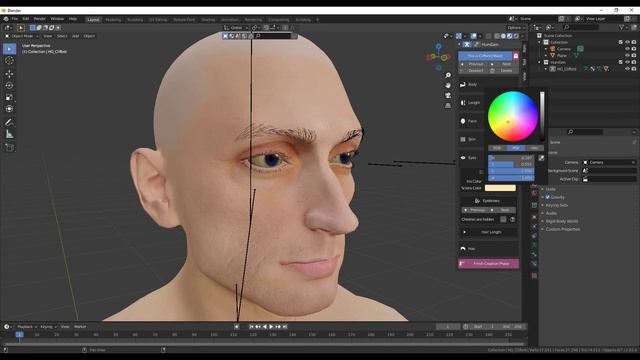640x360 pixels.
Task: Open the Camera selection dropdown in Scene
Action: (610, 162)
